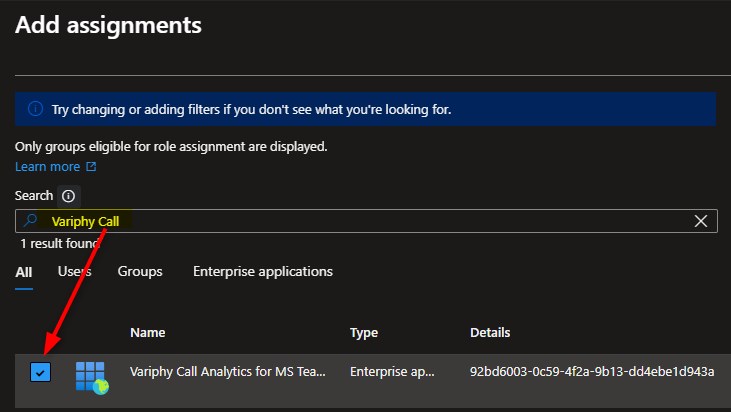
Task: Open the Learn more link
Action: (48, 166)
